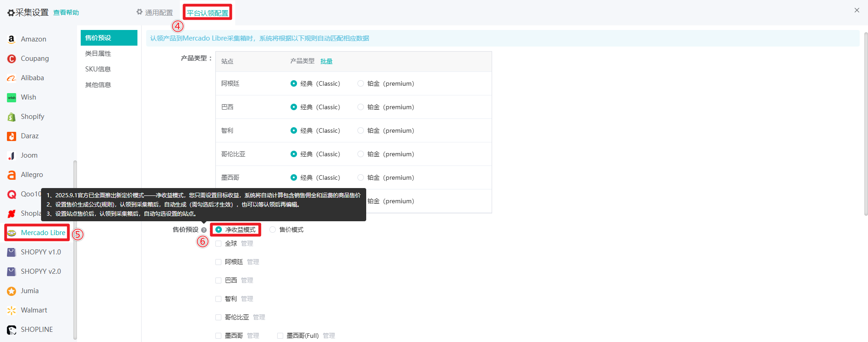Check the 全球 checkbox

pyautogui.click(x=219, y=243)
